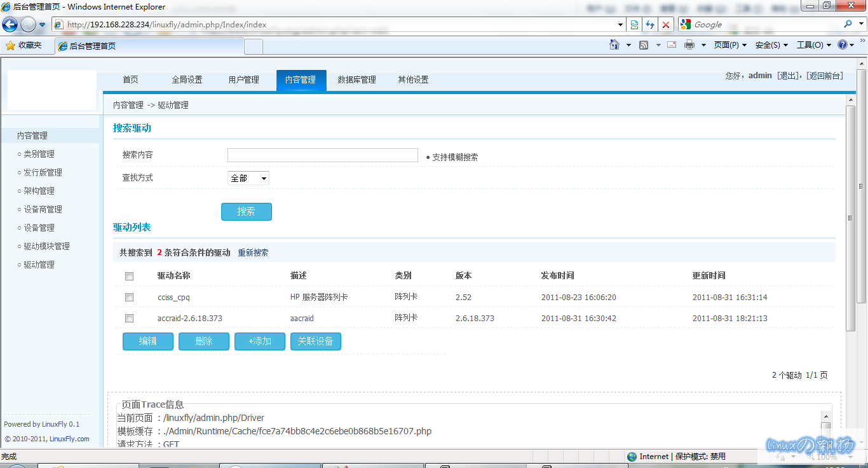Click the Printer icon in toolbar
868x468 pixels.
pos(689,45)
